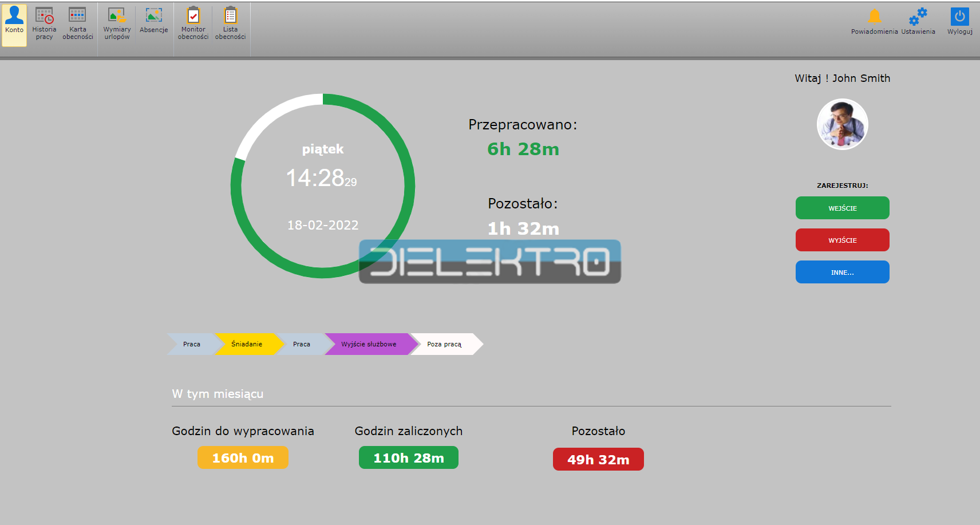This screenshot has width=980, height=525.
Task: Open Wymiary urlopów vacation allowances
Action: point(117,23)
